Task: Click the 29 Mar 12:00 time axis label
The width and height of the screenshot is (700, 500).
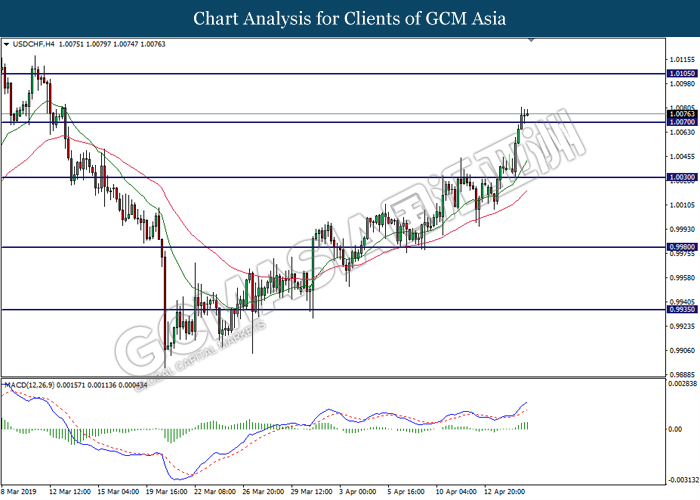Action: [x=311, y=492]
